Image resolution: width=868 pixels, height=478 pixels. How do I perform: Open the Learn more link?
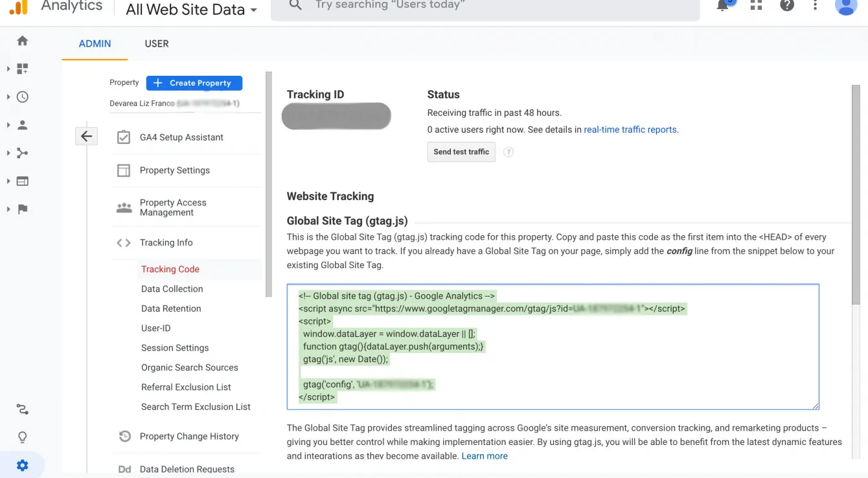485,456
